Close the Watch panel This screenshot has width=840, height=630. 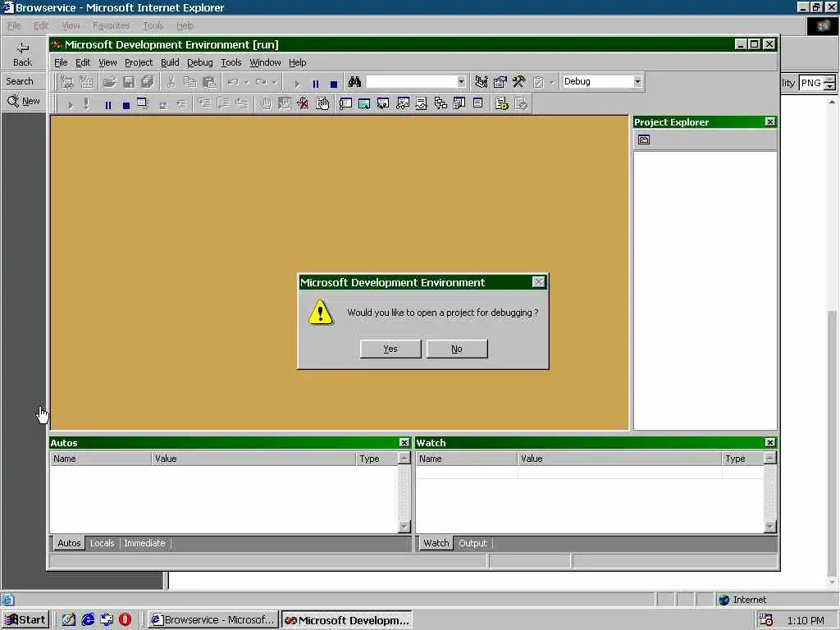click(x=769, y=442)
